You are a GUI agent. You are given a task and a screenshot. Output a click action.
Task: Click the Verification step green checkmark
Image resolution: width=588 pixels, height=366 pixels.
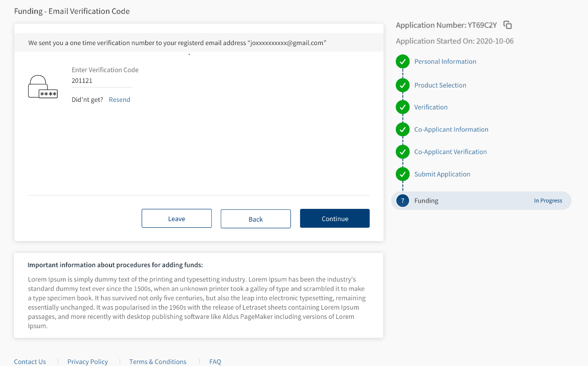(x=403, y=107)
